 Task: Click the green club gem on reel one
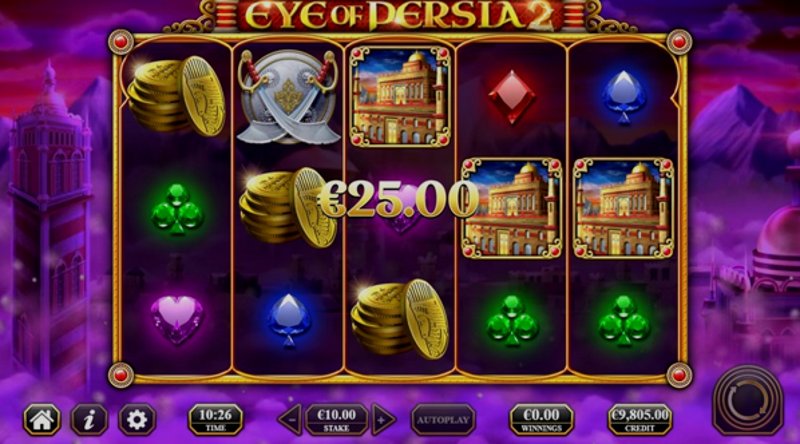tap(177, 209)
